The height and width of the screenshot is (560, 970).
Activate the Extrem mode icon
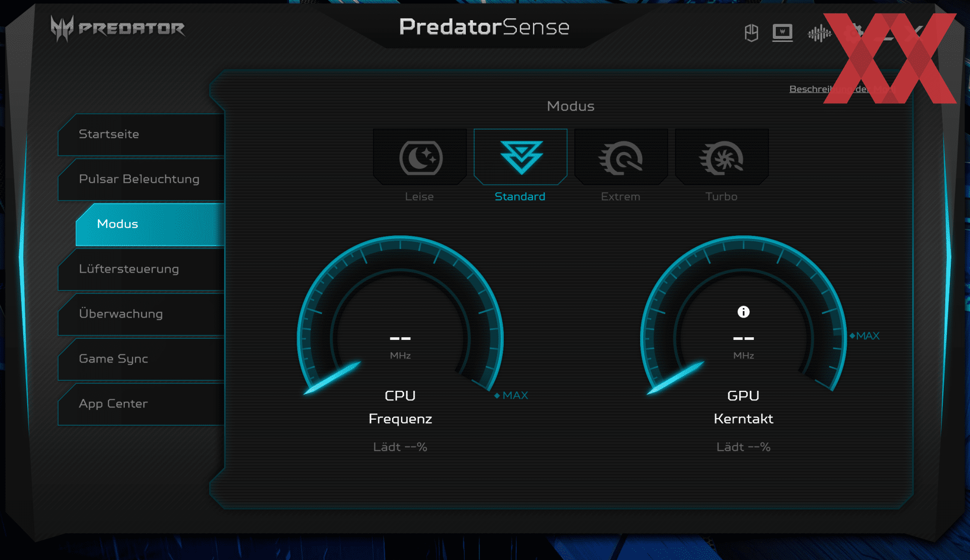pyautogui.click(x=621, y=157)
